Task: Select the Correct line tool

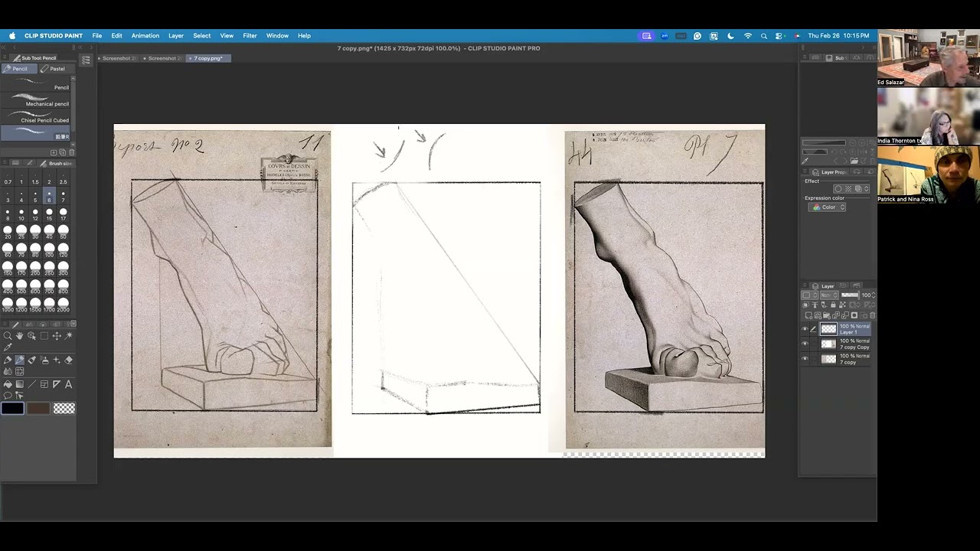Action: tap(20, 396)
